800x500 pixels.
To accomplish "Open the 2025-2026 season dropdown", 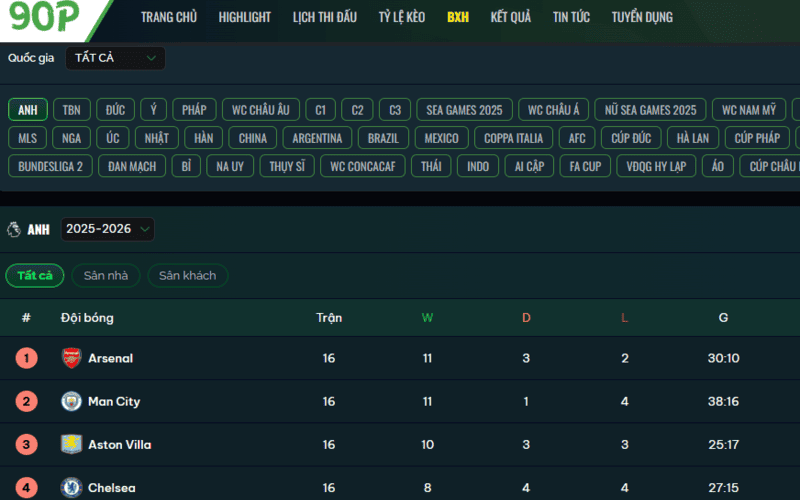I will coord(108,230).
